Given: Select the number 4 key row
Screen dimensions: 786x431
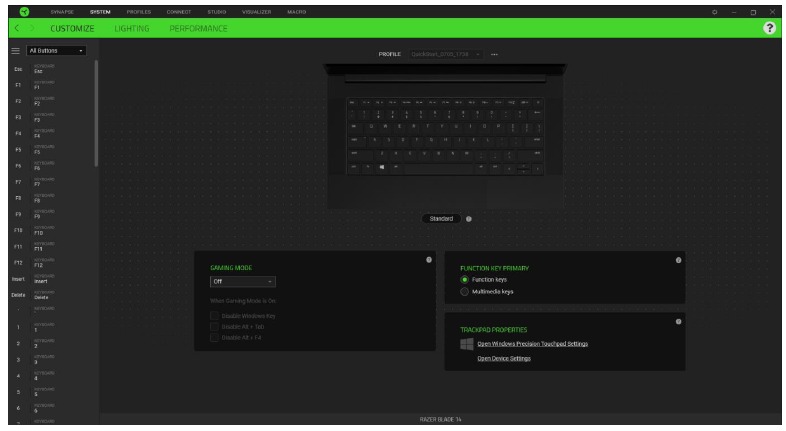Looking at the screenshot, I should pos(52,376).
